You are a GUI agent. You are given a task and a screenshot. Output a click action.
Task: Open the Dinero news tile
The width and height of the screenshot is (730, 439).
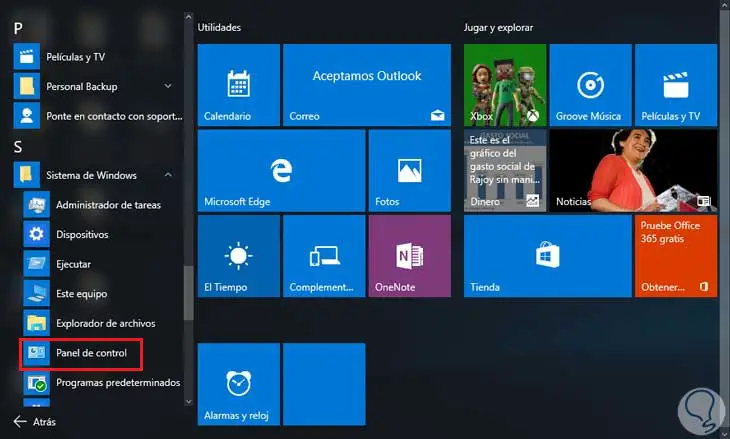point(505,171)
